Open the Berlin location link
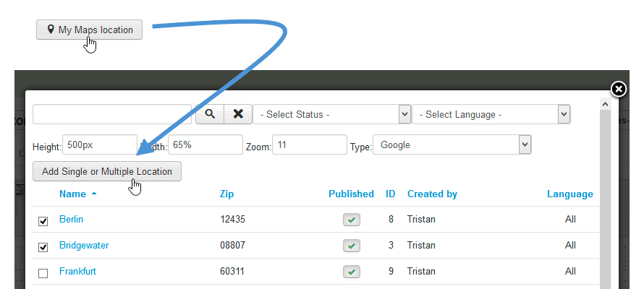The width and height of the screenshot is (644, 289). click(72, 220)
